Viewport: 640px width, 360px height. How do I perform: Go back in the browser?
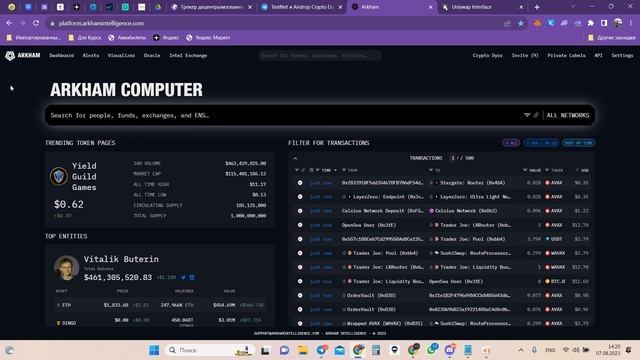[x=9, y=23]
